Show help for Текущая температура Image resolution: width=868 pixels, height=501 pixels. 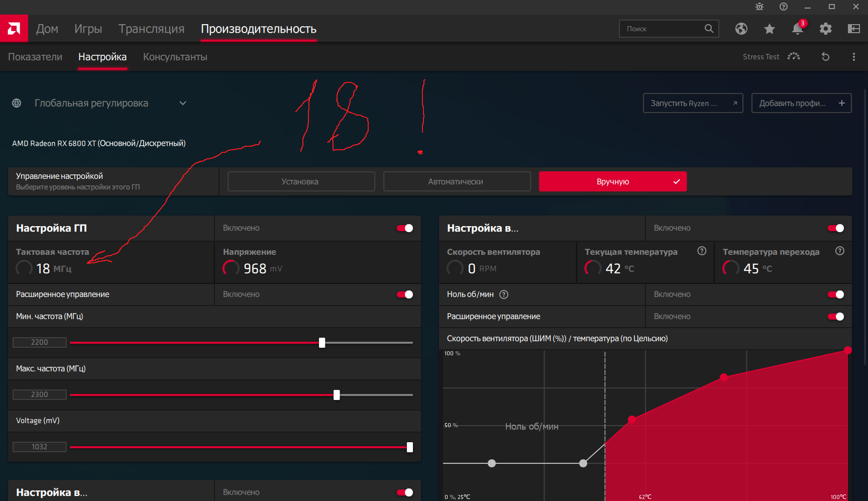702,251
